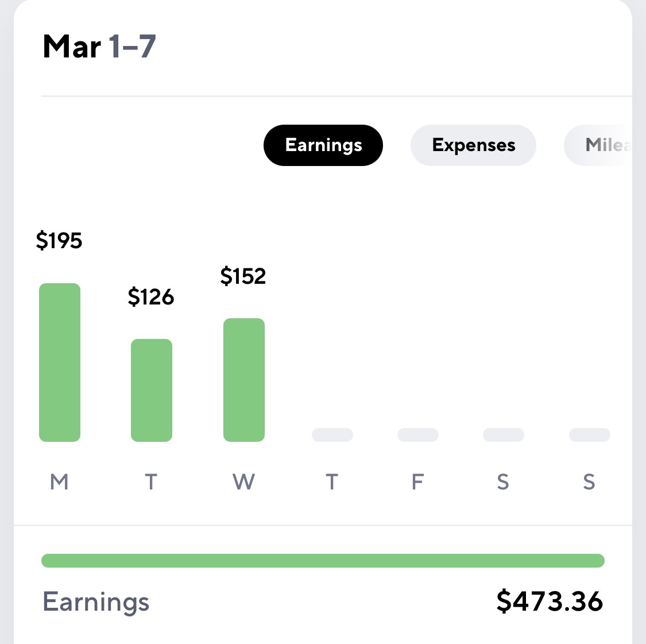The height and width of the screenshot is (644, 646).
Task: Click the $126 value label
Action: point(151,296)
